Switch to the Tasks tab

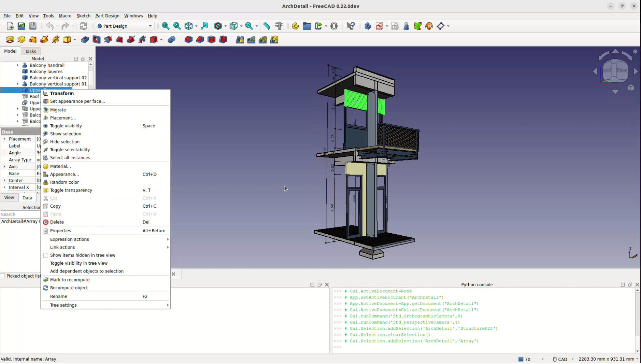tap(30, 51)
